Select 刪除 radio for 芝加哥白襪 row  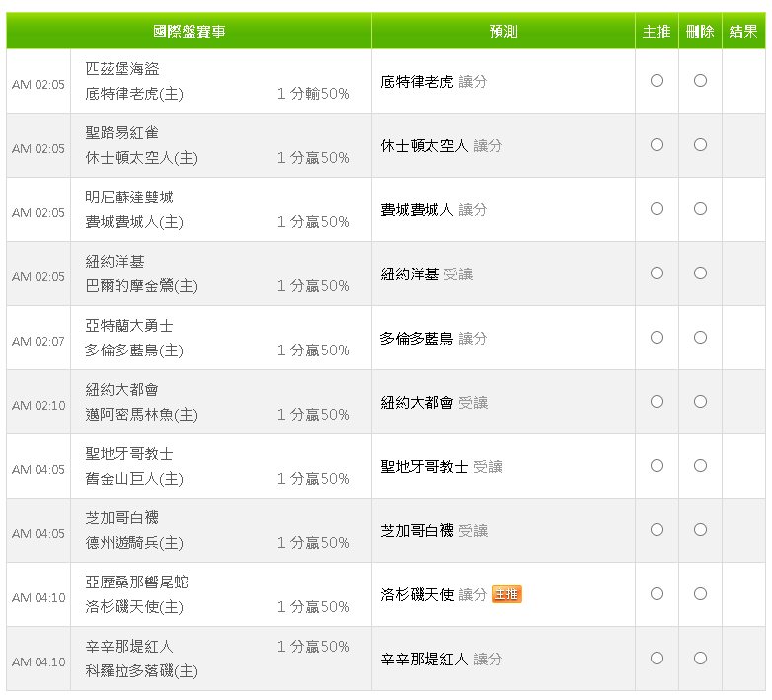pyautogui.click(x=700, y=529)
